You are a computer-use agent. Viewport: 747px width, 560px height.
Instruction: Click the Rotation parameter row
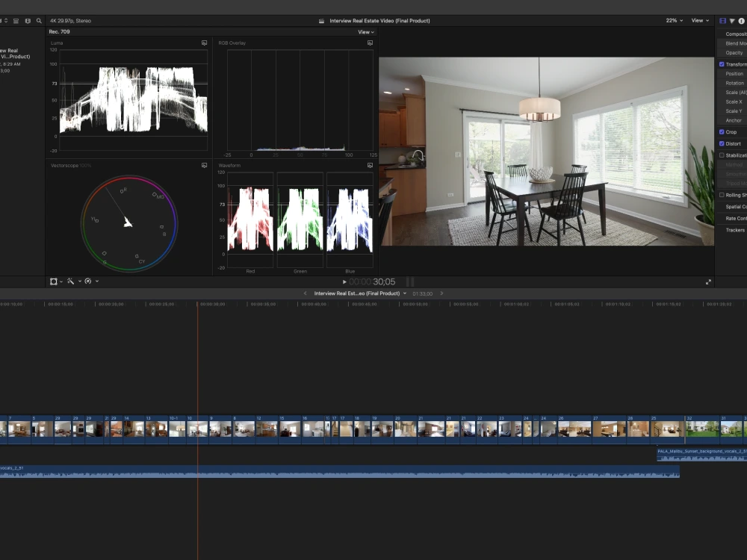[x=732, y=84]
